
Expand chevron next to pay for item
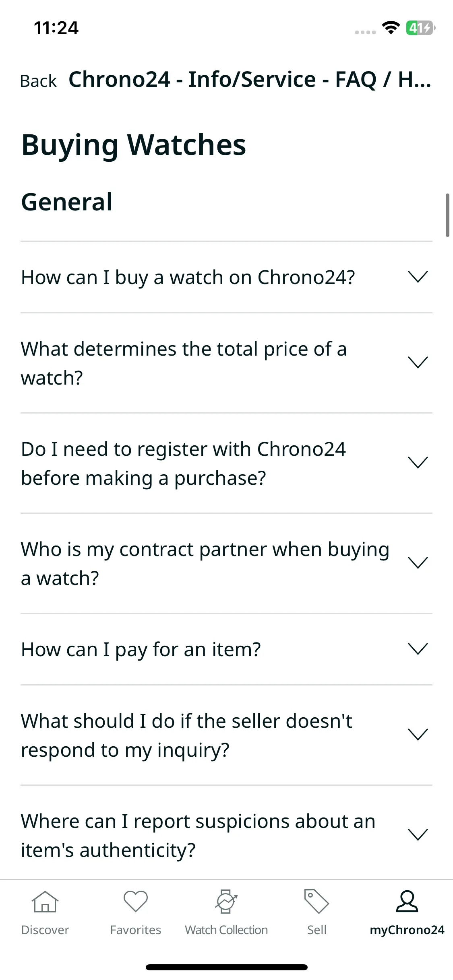(418, 649)
